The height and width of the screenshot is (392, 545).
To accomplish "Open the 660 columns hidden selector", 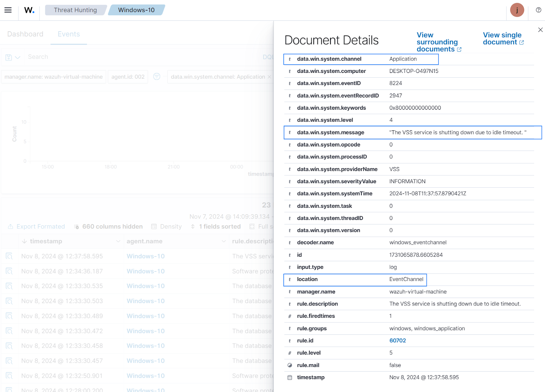I will (108, 226).
